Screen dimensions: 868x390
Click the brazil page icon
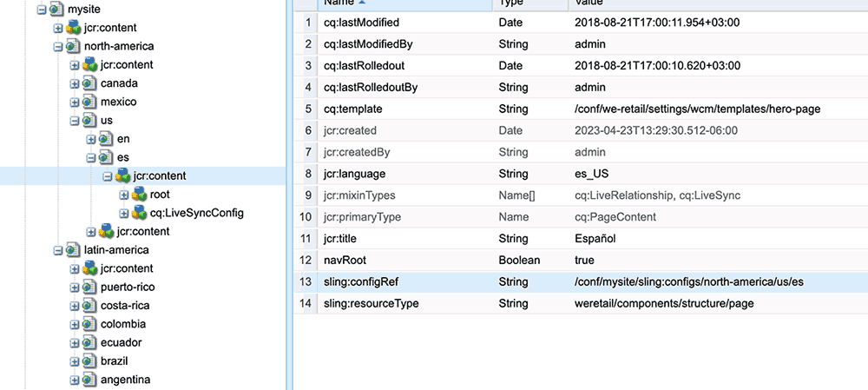pyautogui.click(x=89, y=361)
